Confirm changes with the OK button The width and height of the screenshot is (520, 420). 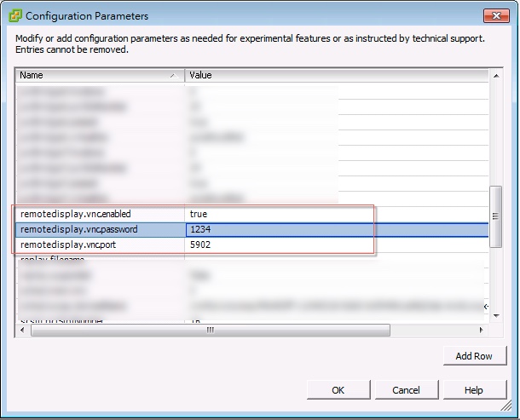tap(338, 390)
